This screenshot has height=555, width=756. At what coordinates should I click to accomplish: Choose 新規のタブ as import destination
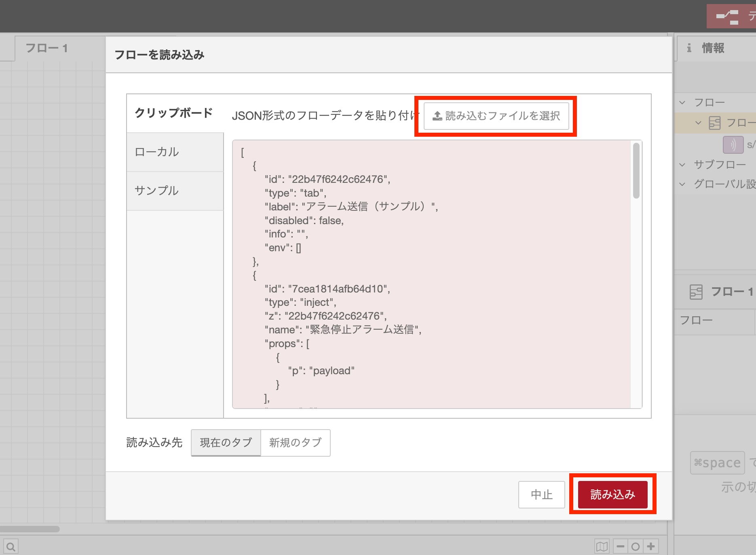296,443
